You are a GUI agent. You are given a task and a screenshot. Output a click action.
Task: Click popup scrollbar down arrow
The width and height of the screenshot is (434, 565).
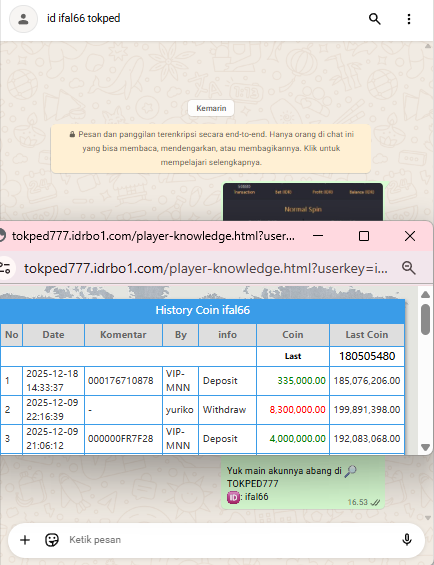click(425, 448)
